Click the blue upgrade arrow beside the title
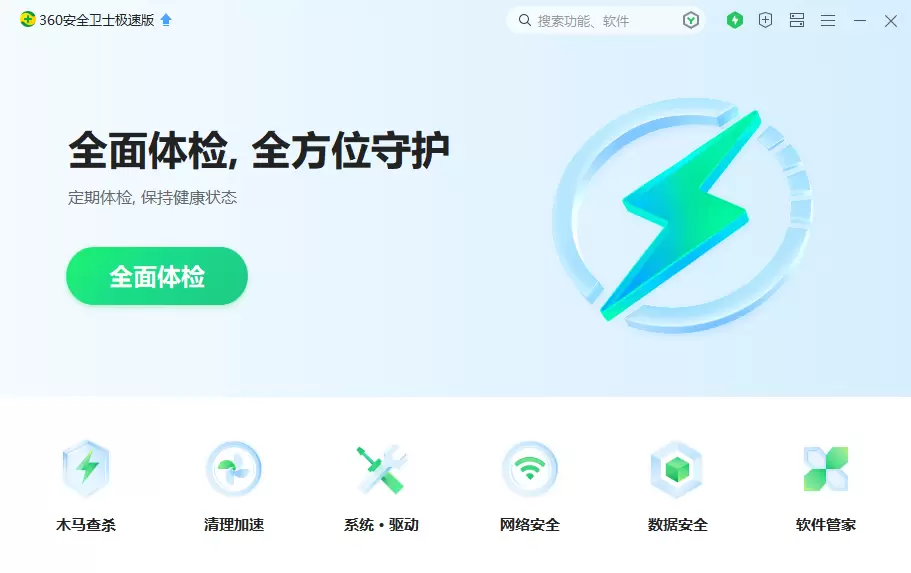Image resolution: width=911 pixels, height=573 pixels. [x=166, y=20]
